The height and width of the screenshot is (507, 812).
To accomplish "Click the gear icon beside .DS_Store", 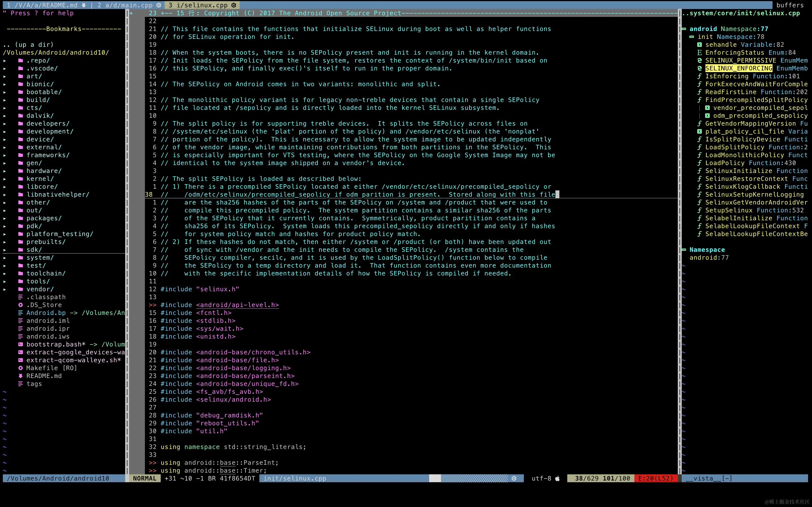I will pos(21,305).
